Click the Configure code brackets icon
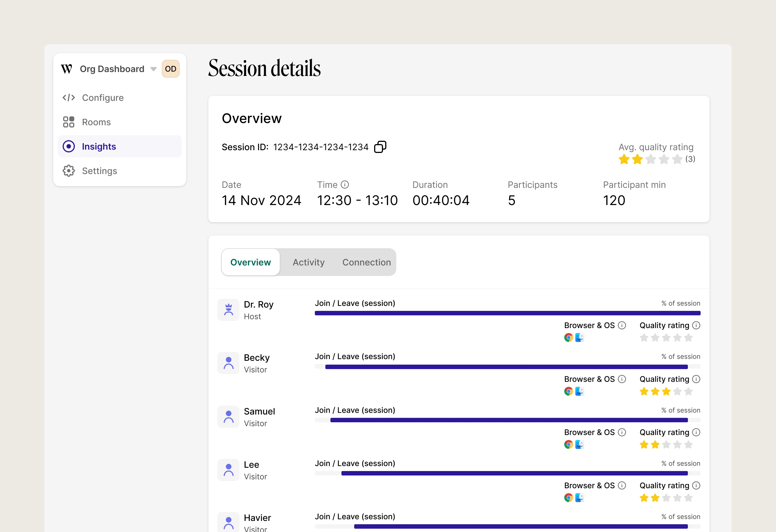Screen dimensions: 776x532 point(69,98)
